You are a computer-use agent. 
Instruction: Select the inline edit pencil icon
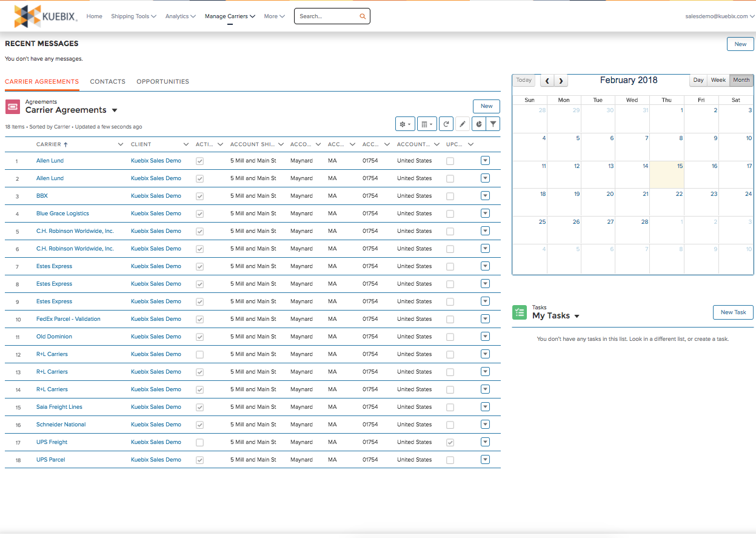(463, 123)
